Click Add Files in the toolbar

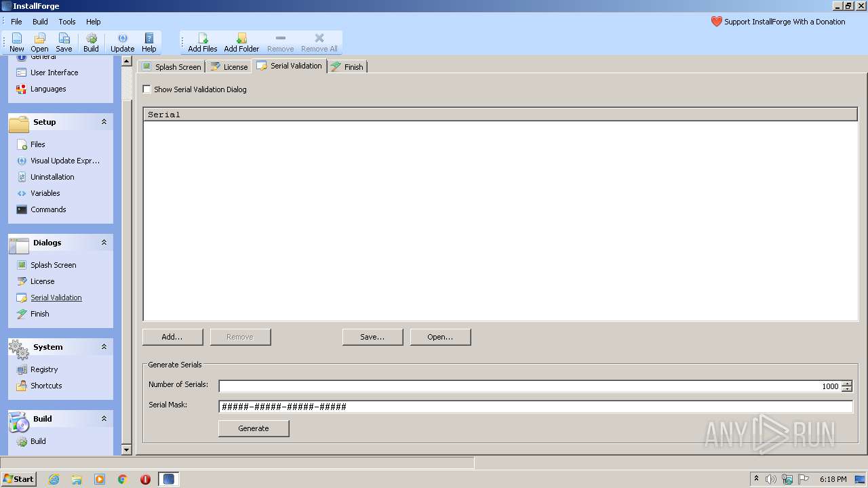point(203,43)
